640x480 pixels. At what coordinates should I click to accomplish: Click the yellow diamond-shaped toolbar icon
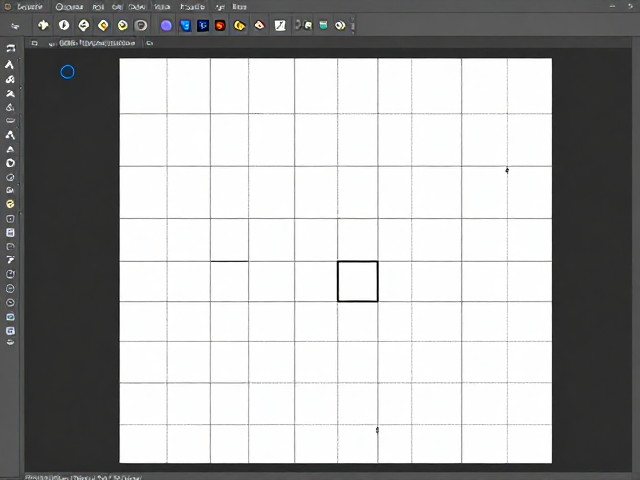pyautogui.click(x=103, y=25)
